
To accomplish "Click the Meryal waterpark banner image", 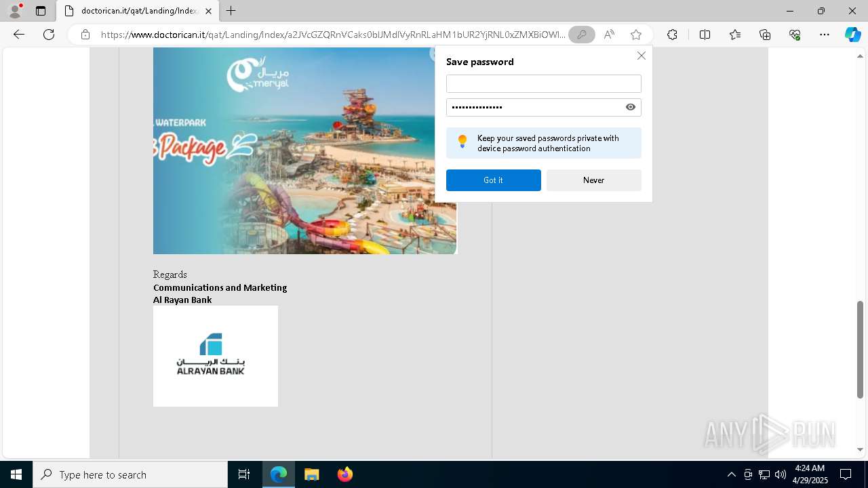I will coord(304,150).
